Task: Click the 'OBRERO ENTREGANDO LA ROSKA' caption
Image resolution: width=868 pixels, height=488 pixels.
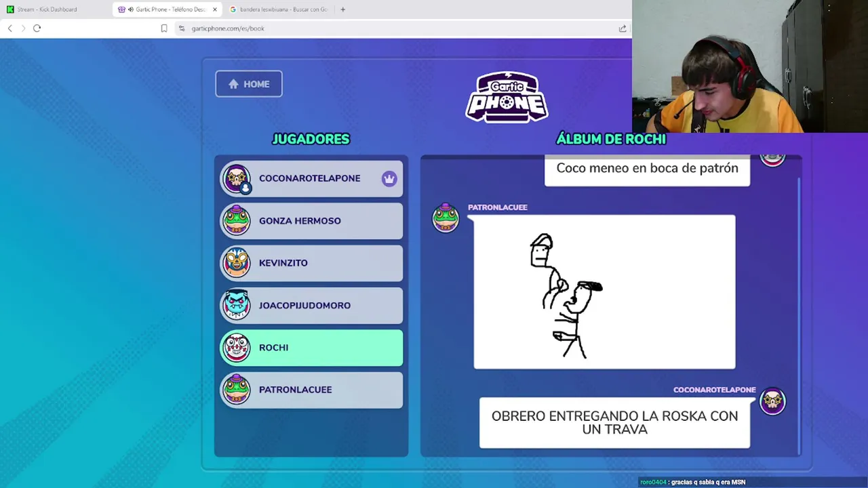Action: pos(614,423)
